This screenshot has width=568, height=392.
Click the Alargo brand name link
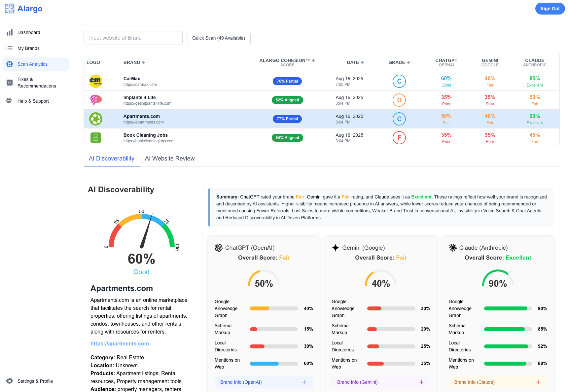(x=30, y=9)
